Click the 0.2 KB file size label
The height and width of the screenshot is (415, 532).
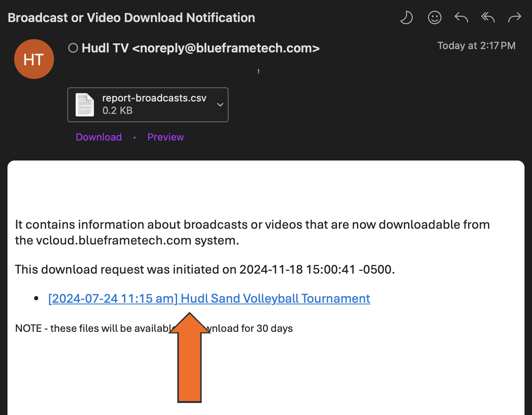117,110
